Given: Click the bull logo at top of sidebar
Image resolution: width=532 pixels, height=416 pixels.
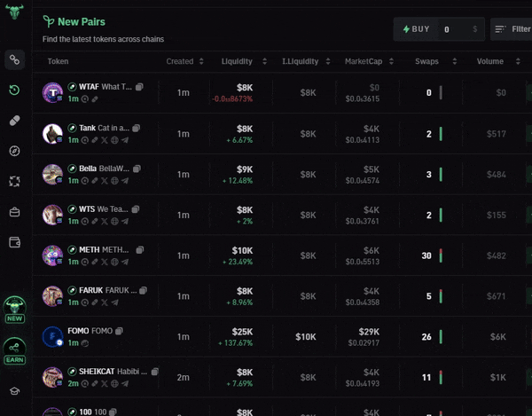Looking at the screenshot, I should pos(14,12).
